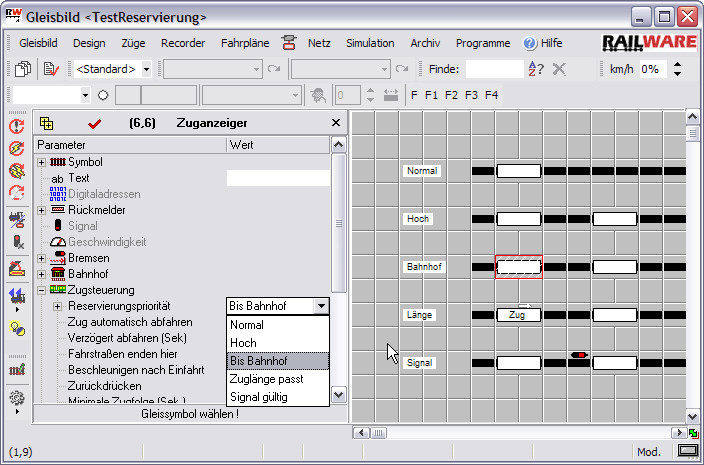Click the red signal symbol on the Signal track
This screenshot has height=465, width=704.
click(x=579, y=355)
